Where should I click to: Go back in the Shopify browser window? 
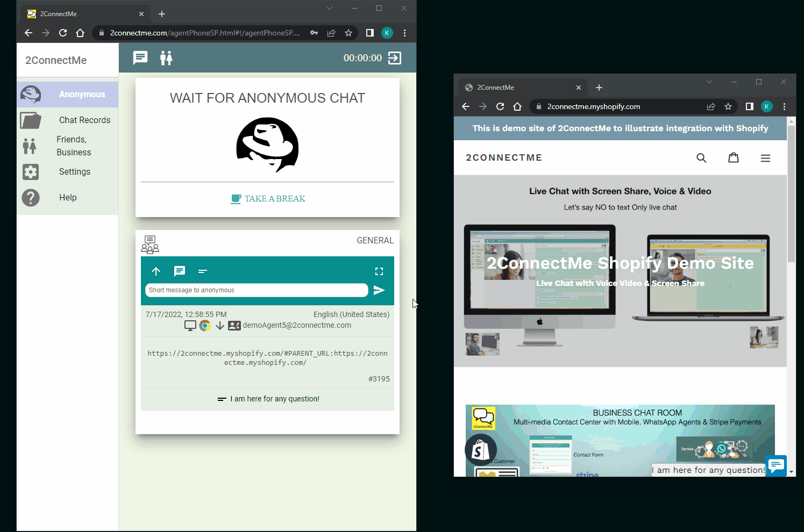point(466,106)
